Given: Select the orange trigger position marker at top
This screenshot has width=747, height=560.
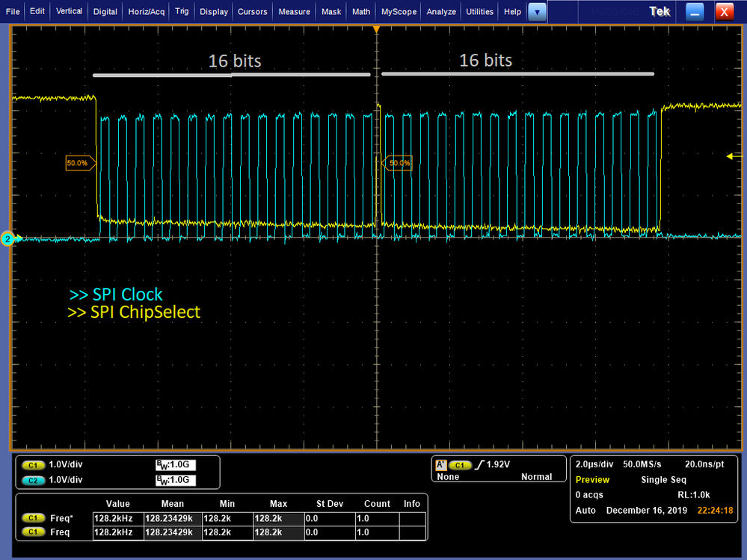Looking at the screenshot, I should (x=376, y=29).
